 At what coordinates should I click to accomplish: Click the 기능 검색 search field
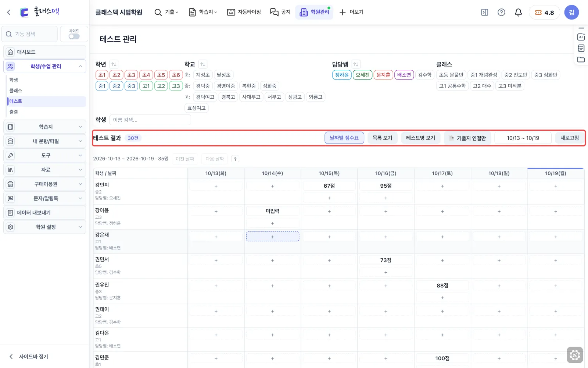[29, 34]
